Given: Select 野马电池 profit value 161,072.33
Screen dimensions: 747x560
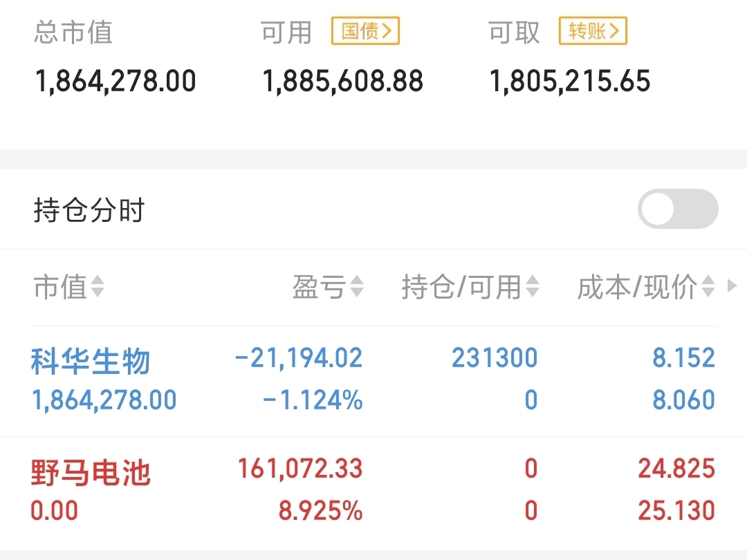Looking at the screenshot, I should pyautogui.click(x=300, y=469).
